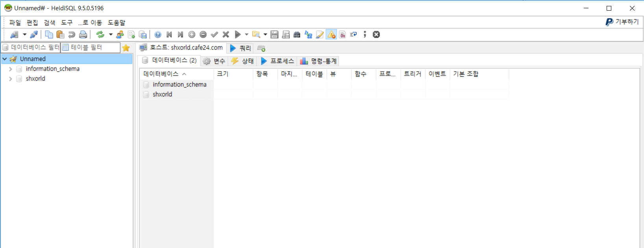This screenshot has height=248, width=644.
Task: Click the green Refresh icon
Action: coord(100,35)
